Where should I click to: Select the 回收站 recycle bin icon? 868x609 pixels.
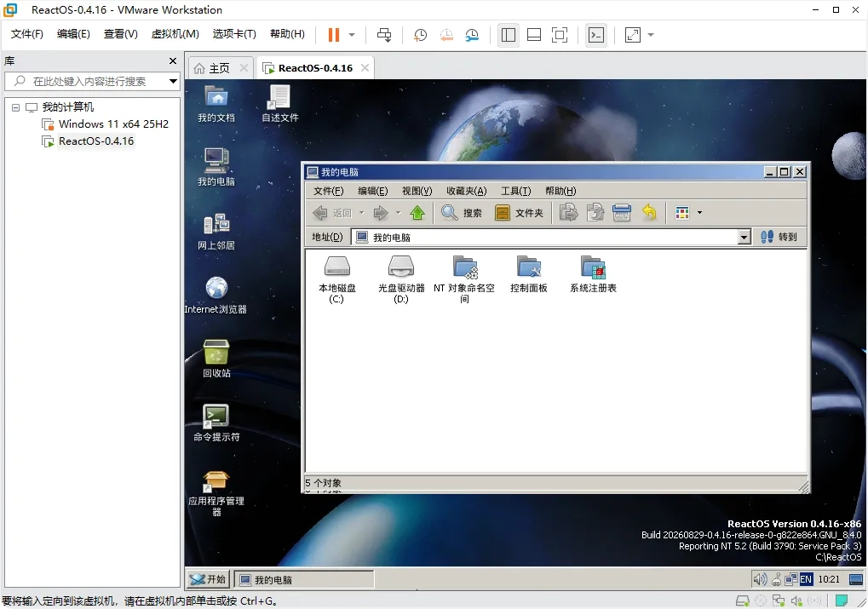216,359
